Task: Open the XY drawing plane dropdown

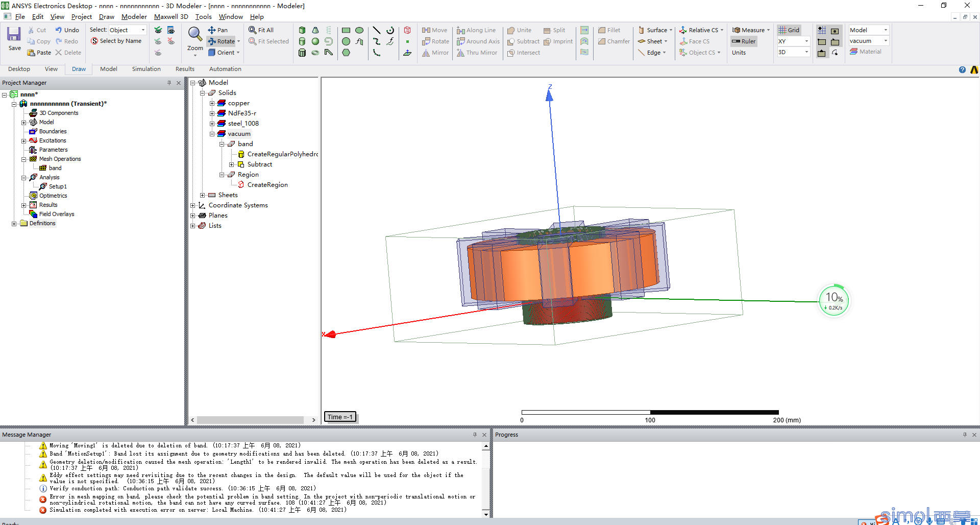Action: click(x=793, y=41)
